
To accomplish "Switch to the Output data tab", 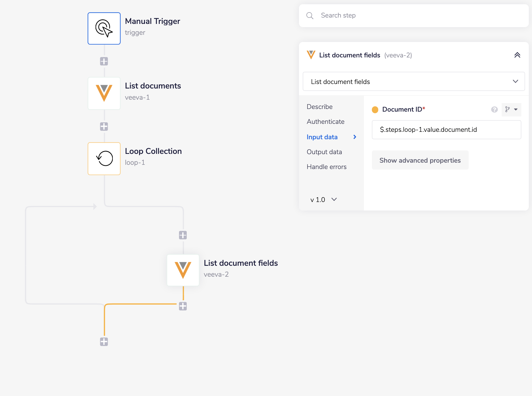I will coord(324,152).
